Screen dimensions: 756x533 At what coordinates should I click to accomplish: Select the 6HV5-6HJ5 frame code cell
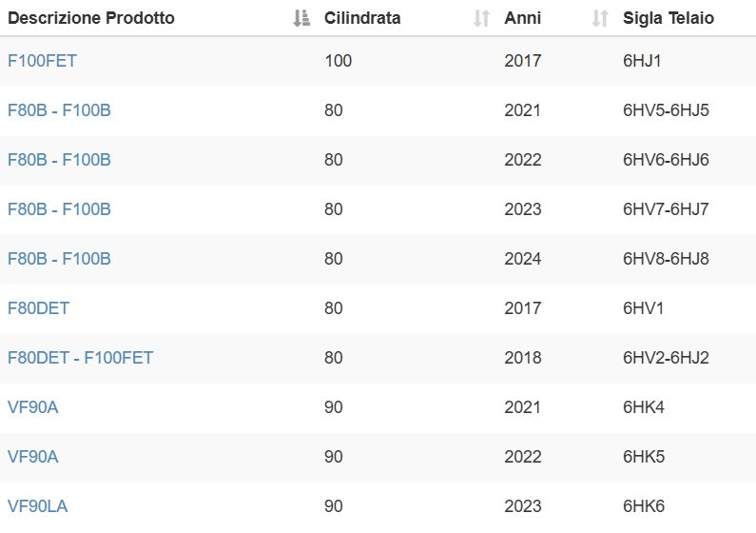(x=666, y=110)
